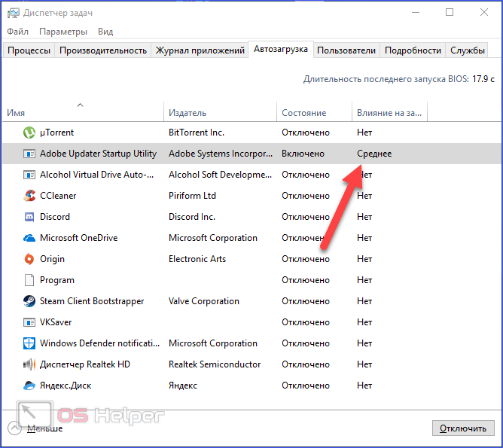Switch to the Подробности tab
This screenshot has height=448, width=503.
coord(413,50)
